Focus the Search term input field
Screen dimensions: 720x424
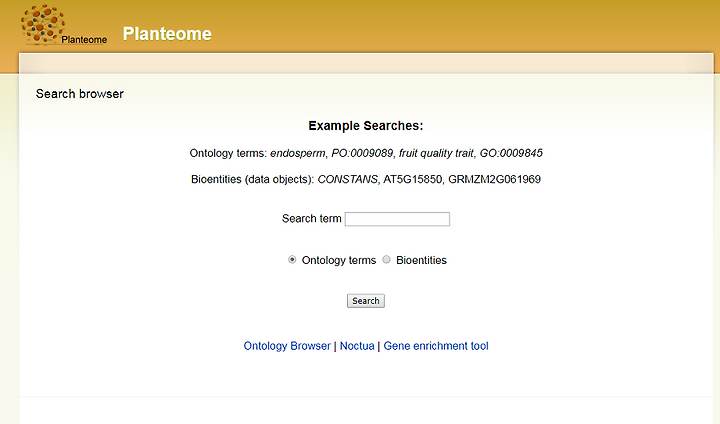coord(397,219)
